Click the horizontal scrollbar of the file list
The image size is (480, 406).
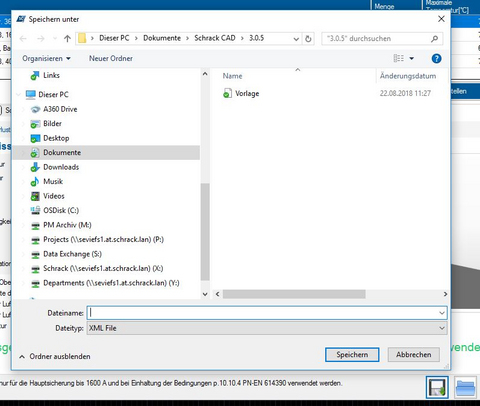click(x=294, y=294)
